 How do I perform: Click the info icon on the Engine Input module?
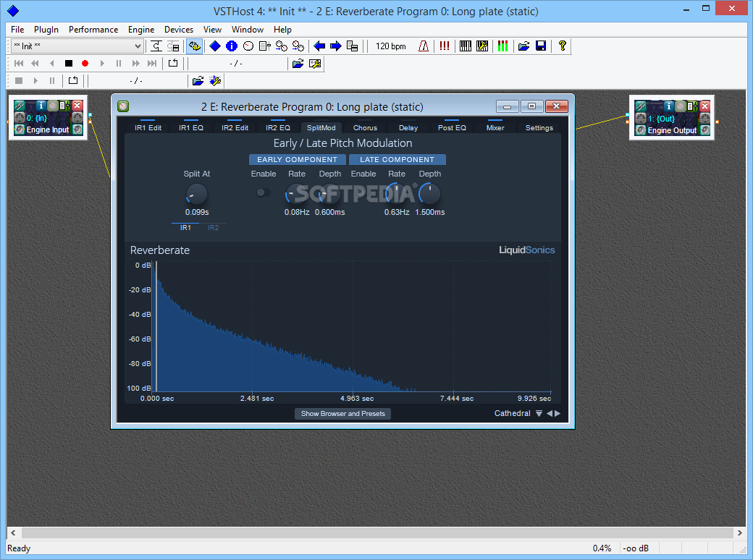click(x=41, y=105)
